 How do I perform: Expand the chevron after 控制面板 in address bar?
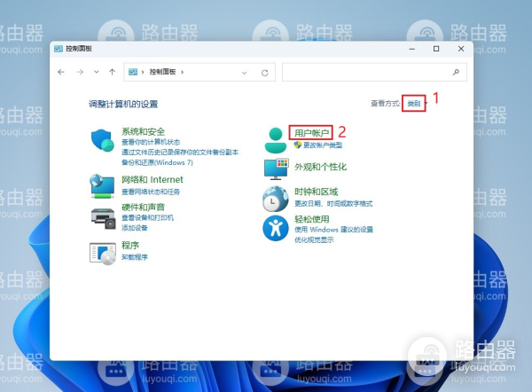[182, 72]
